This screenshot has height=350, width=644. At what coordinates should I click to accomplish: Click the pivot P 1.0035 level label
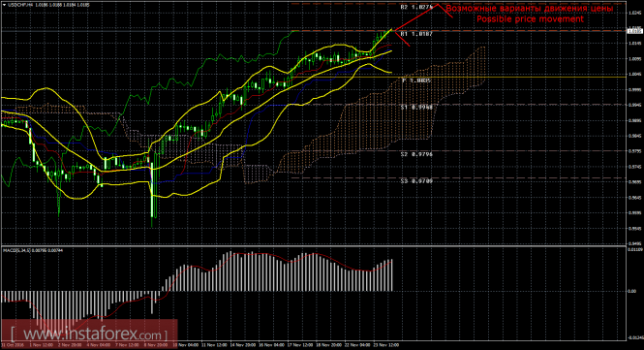point(416,80)
